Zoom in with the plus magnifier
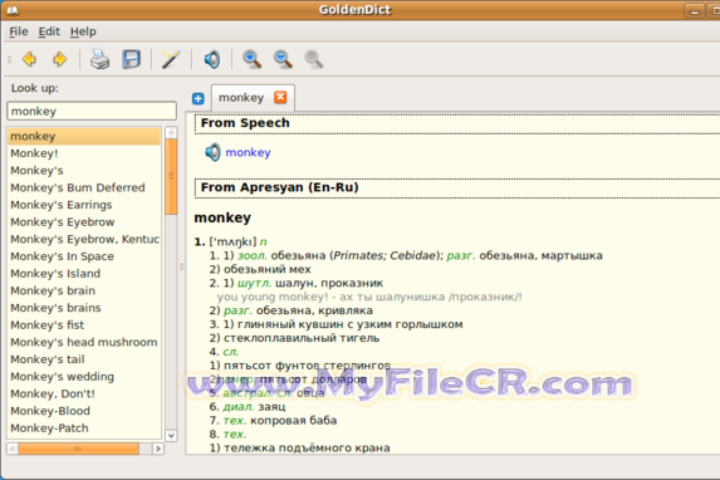 [252, 59]
